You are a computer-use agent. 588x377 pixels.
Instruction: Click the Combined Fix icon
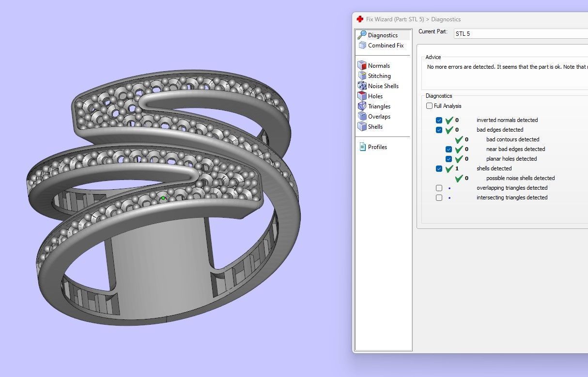362,45
